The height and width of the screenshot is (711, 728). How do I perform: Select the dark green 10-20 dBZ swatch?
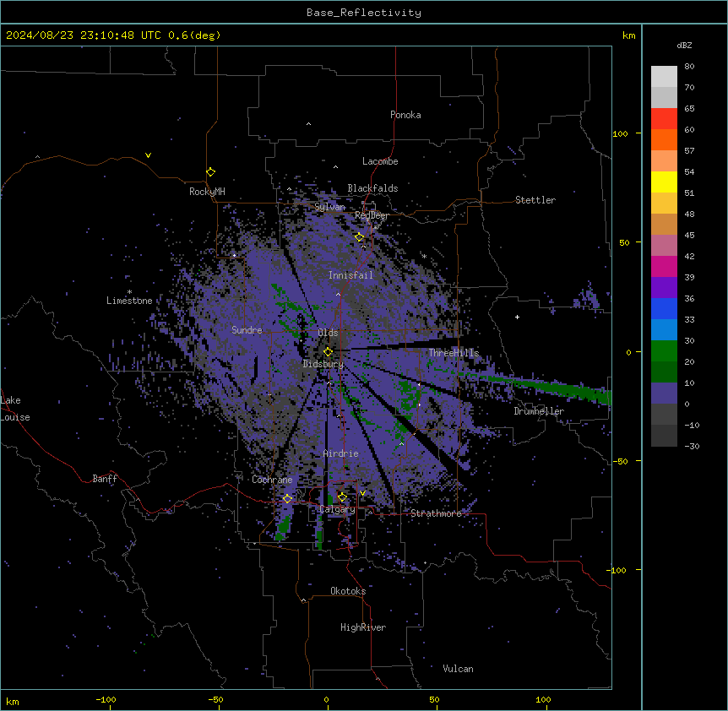click(664, 372)
